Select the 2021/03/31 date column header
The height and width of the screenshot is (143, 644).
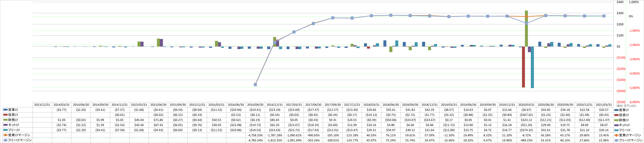point(604,105)
